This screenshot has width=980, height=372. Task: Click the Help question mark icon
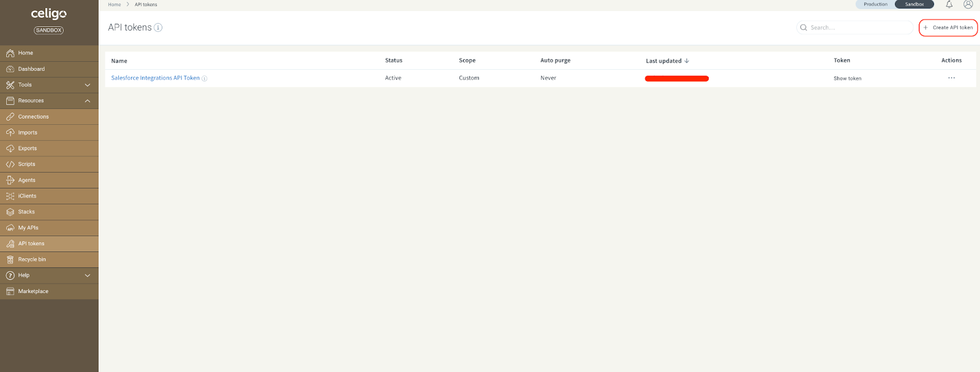point(10,275)
